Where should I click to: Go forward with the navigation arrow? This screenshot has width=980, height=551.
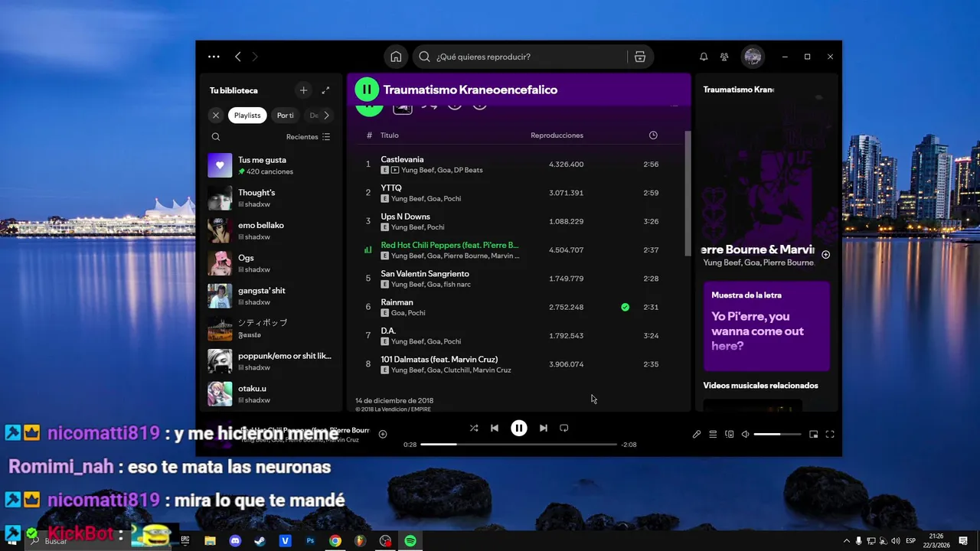pos(255,57)
